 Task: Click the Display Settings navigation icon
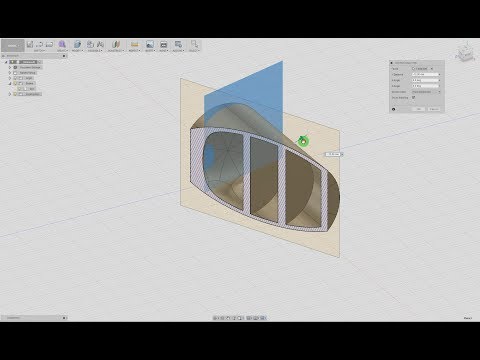click(249, 318)
